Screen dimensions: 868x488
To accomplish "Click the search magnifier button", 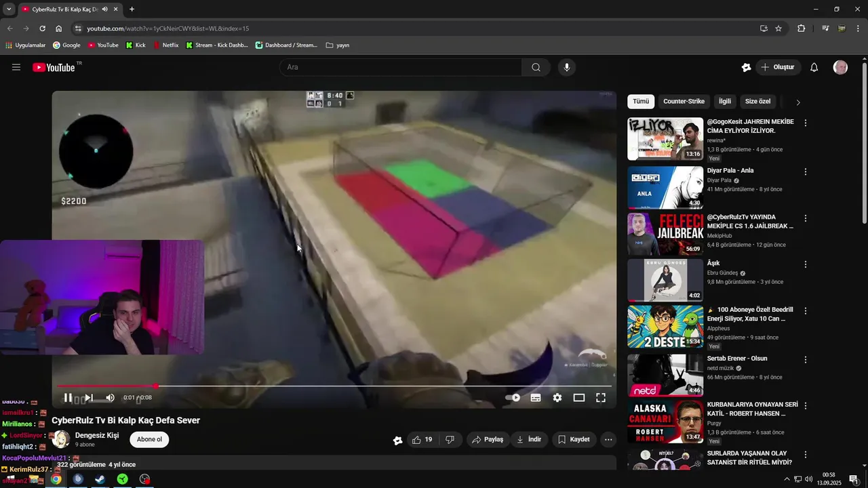I will point(536,67).
